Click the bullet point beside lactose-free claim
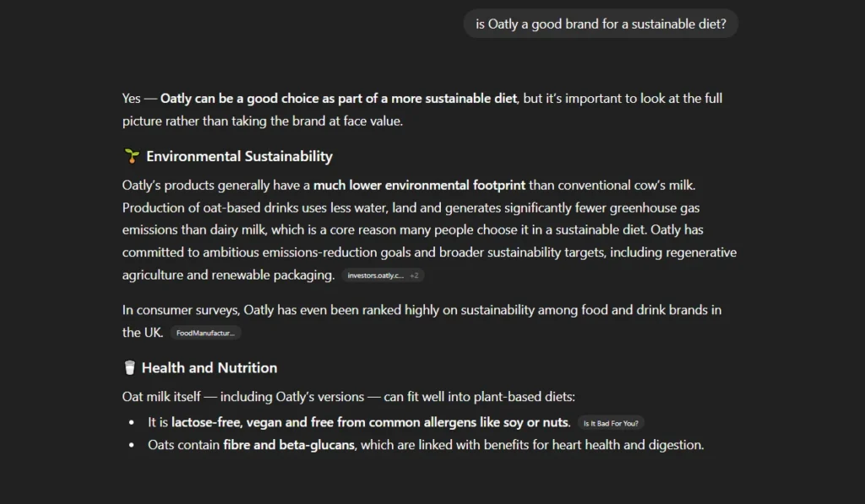Image resolution: width=865 pixels, height=504 pixels. pyautogui.click(x=130, y=421)
